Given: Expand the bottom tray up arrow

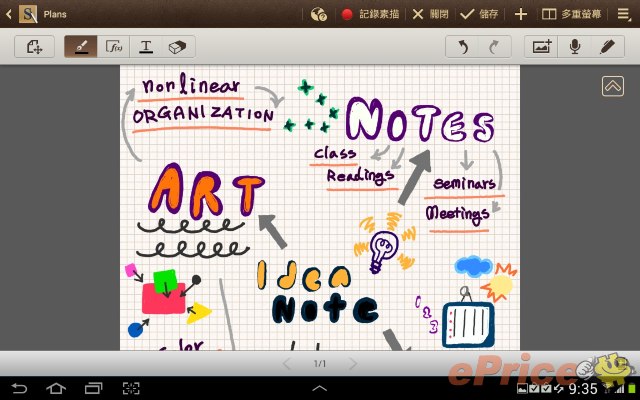Looking at the screenshot, I should [320, 387].
